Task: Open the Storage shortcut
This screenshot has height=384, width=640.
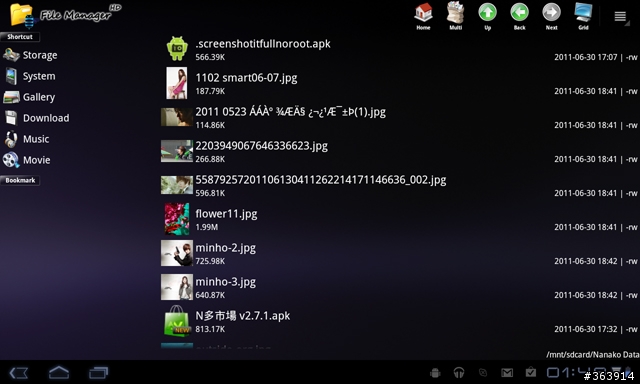Action: 30,55
